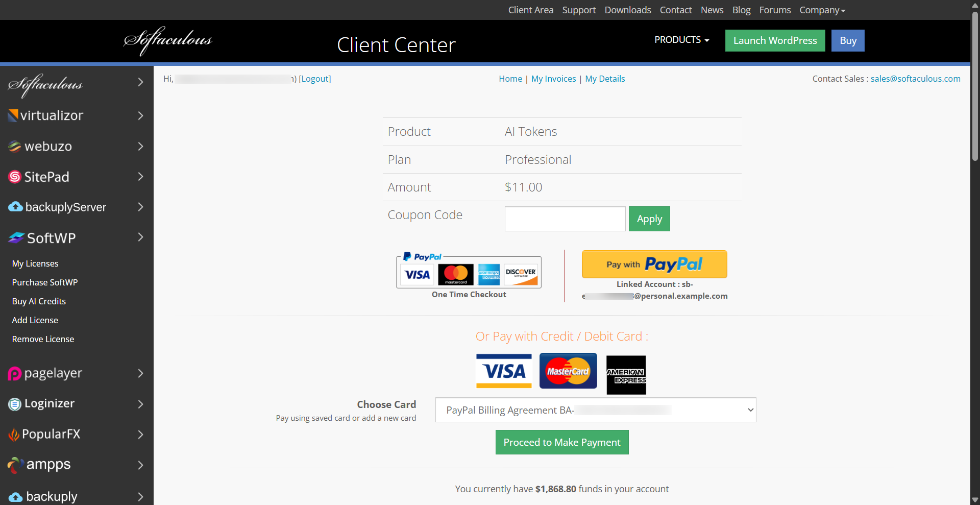Click the PopularFX sidebar logo
Image resolution: width=980 pixels, height=505 pixels.
44,434
